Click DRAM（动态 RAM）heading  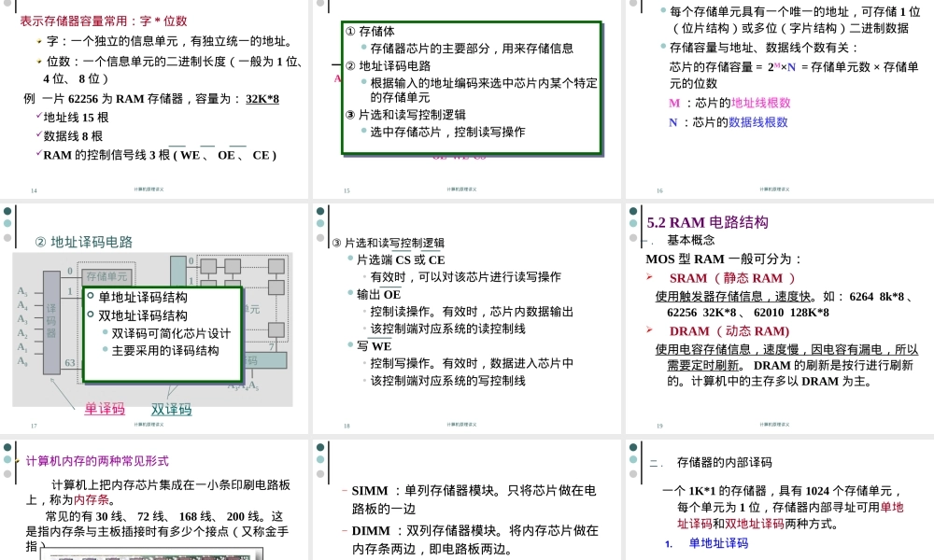(x=729, y=331)
